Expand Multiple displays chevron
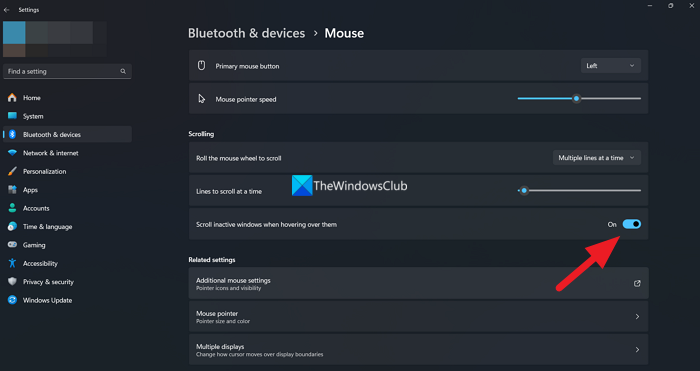700x371 pixels. point(637,350)
